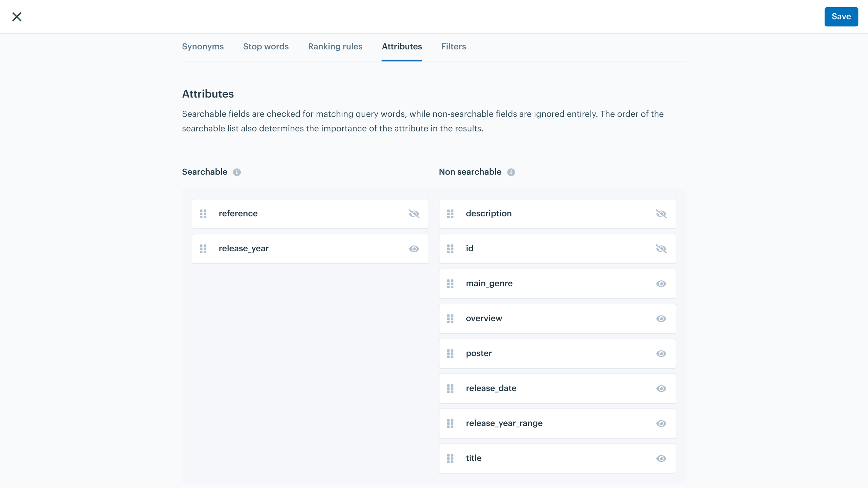
Task: Select the title attribute label
Action: coord(473,458)
